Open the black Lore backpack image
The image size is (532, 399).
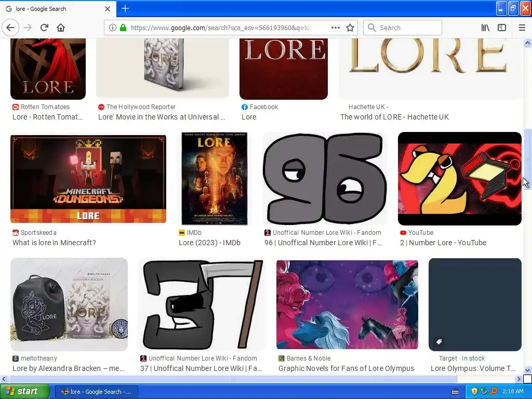pyautogui.click(x=69, y=304)
